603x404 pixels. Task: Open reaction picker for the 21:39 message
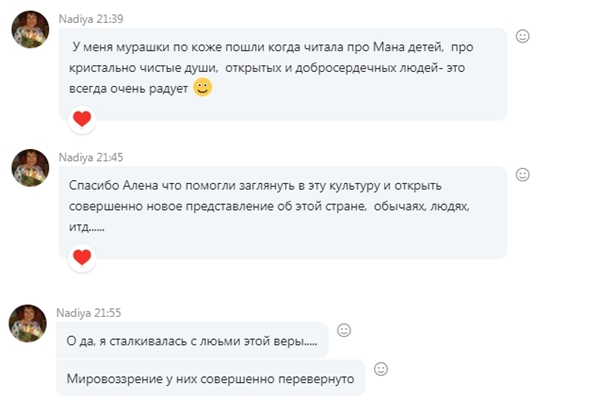522,36
